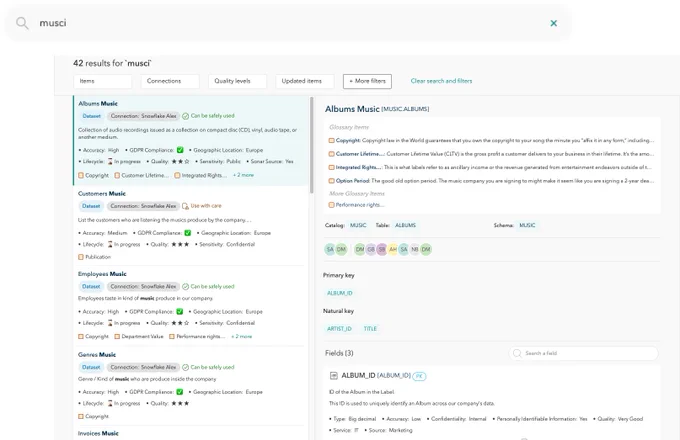Viewport: 680px width, 440px height.
Task: Click Copyright glossary tag in Albums Music card
Action: click(x=94, y=175)
